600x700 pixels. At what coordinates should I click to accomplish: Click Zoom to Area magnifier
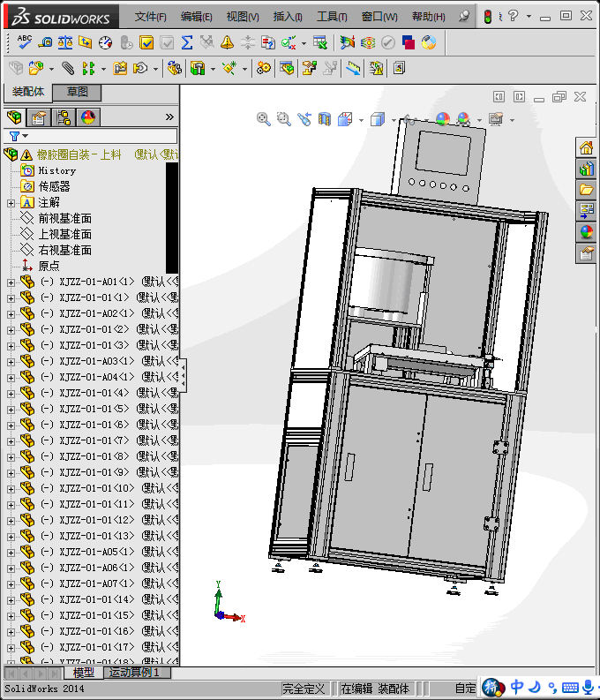point(284,119)
